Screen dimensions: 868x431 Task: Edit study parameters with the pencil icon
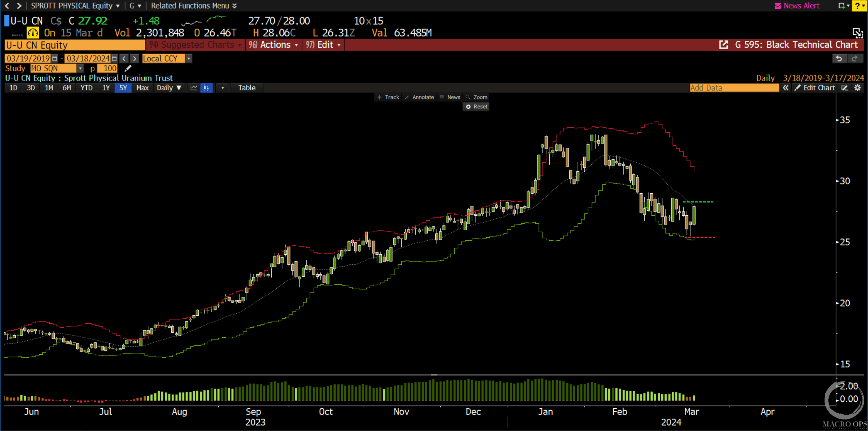point(128,68)
